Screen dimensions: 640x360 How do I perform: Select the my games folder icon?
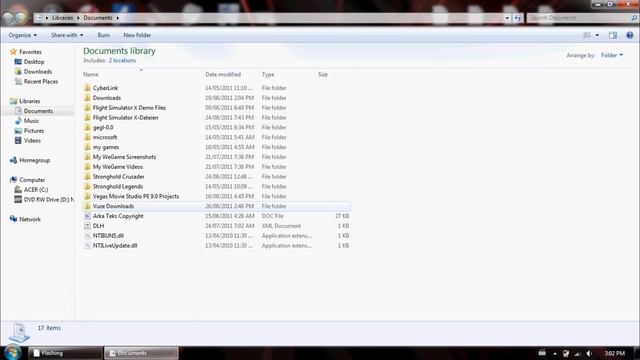click(x=87, y=147)
